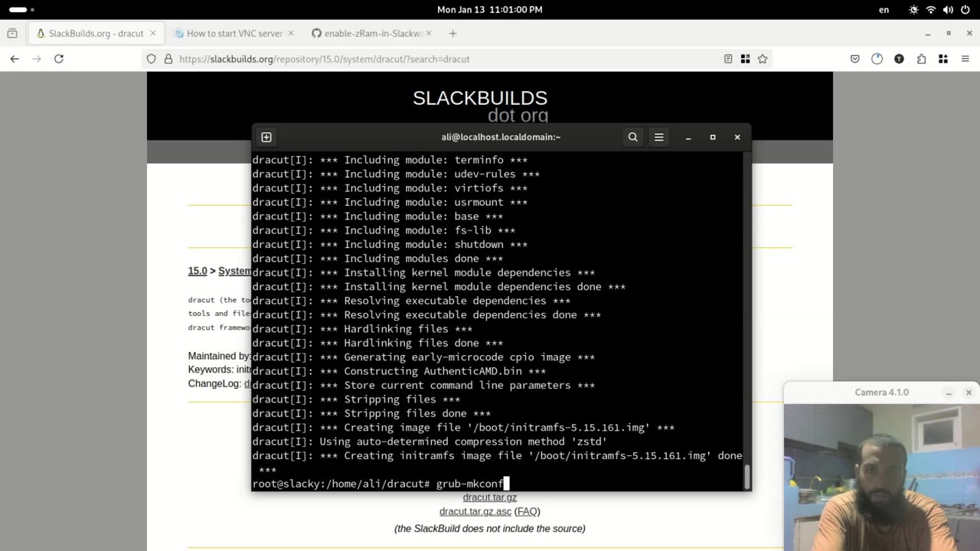Open the Wi-Fi network indicator
The width and height of the screenshot is (980, 551).
click(931, 10)
